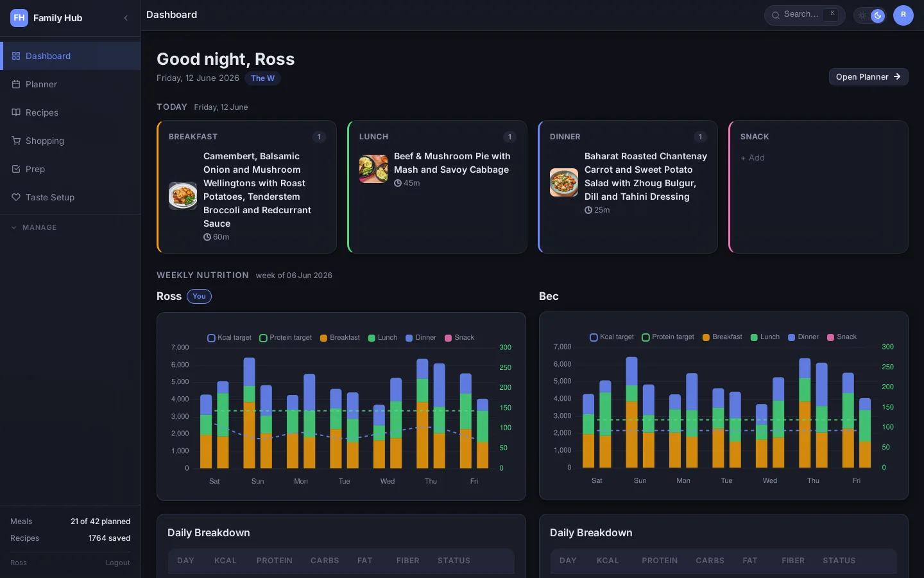Go to the Planner page

[x=71, y=84]
